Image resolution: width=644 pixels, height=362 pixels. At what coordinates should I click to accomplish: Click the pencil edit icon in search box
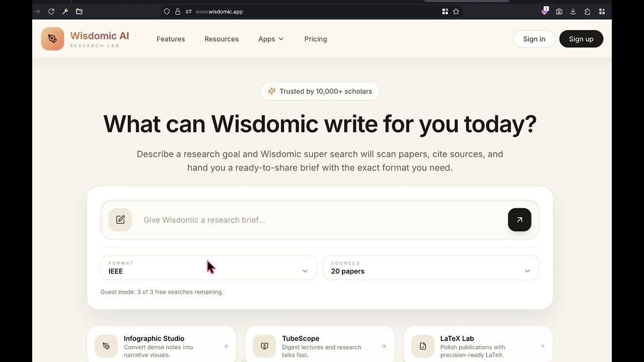[x=120, y=220]
